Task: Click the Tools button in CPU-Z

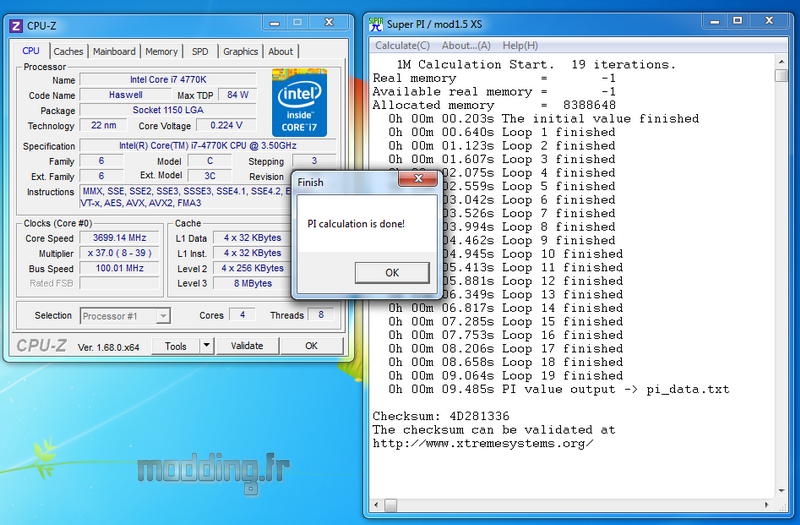Action: click(176, 346)
